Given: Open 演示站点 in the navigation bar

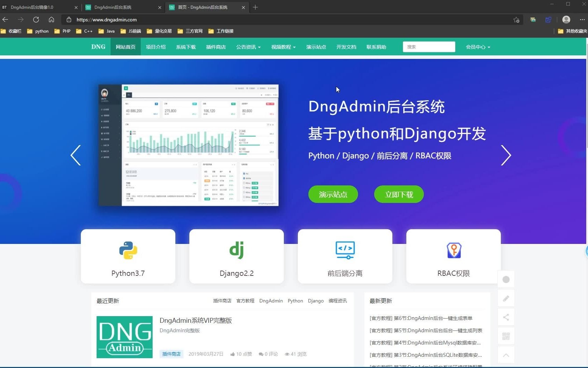Looking at the screenshot, I should pyautogui.click(x=316, y=47).
